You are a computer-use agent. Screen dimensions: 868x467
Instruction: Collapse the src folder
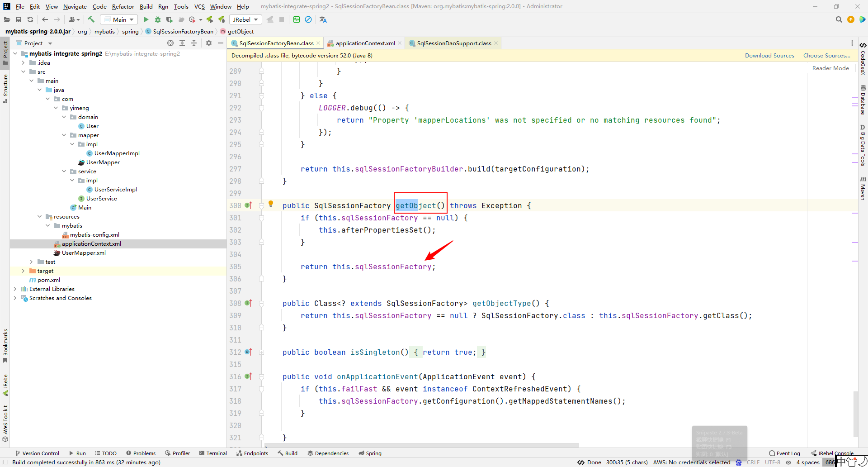tap(23, 71)
